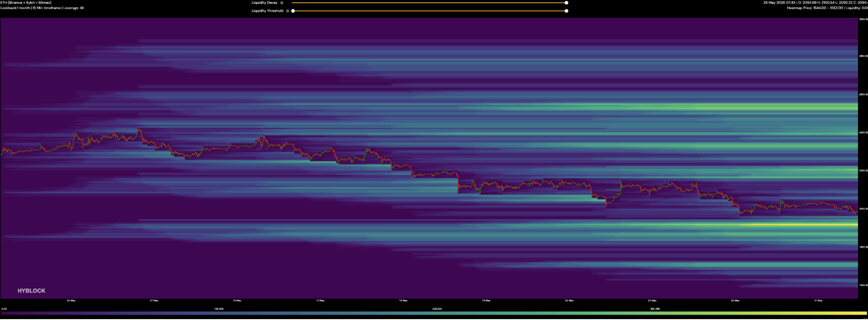Click the info icon beside Liquidity Threshold
This screenshot has width=868, height=320.
[287, 11]
